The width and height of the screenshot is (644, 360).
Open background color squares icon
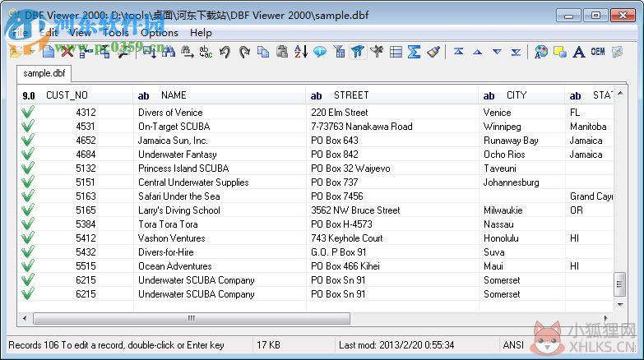pyautogui.click(x=560, y=52)
